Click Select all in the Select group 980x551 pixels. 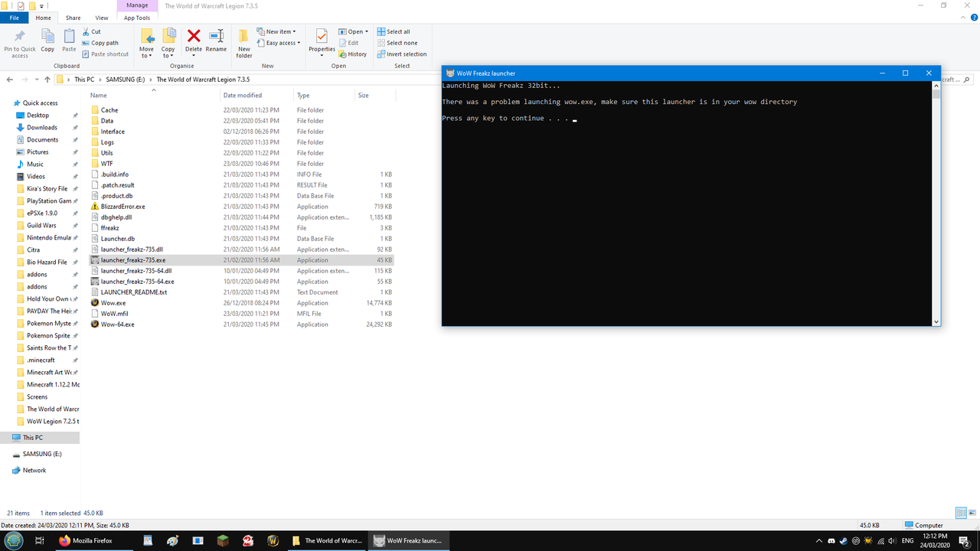(393, 32)
